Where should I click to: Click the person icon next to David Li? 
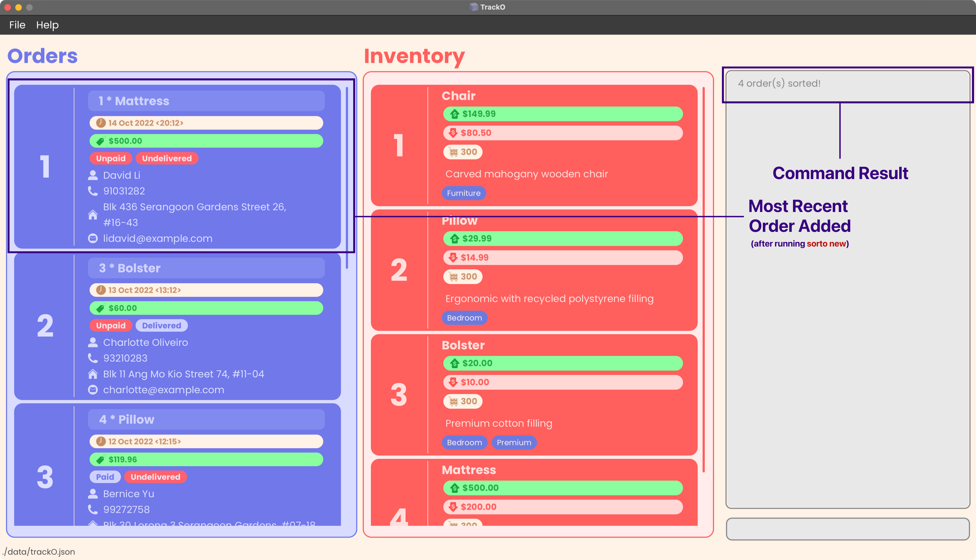pos(93,176)
